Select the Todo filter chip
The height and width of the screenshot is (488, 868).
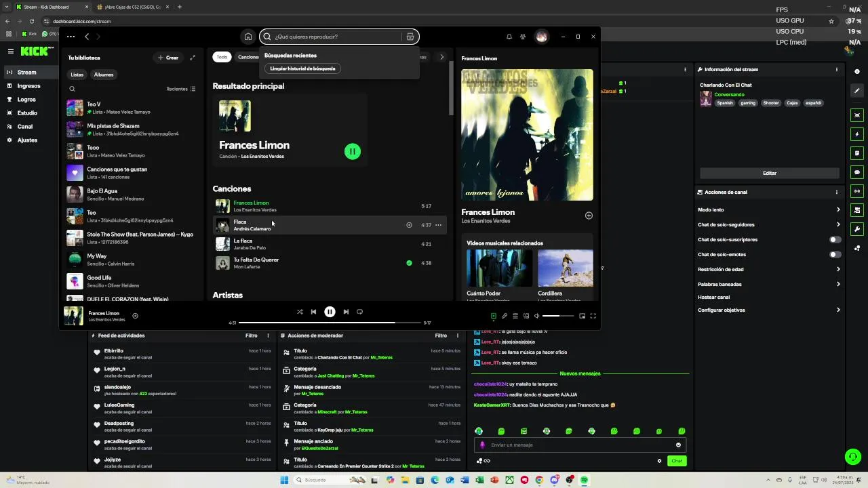tap(222, 57)
